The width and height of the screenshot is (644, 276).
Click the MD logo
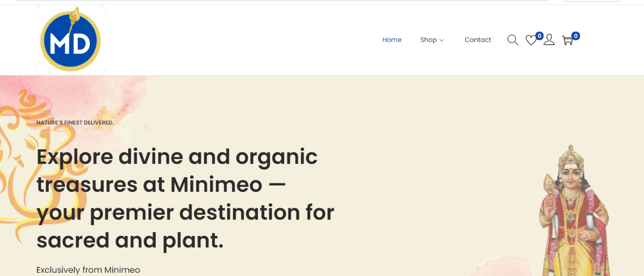(x=71, y=40)
